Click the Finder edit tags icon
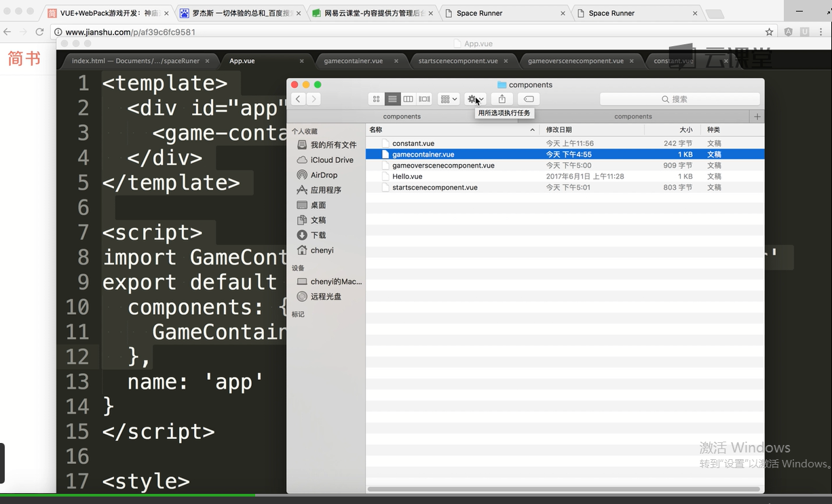The width and height of the screenshot is (832, 504). click(529, 99)
